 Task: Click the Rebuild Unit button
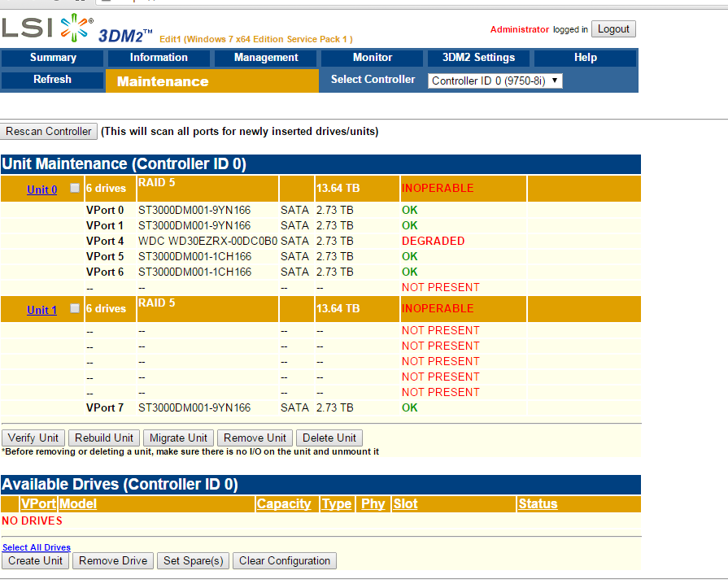106,438
